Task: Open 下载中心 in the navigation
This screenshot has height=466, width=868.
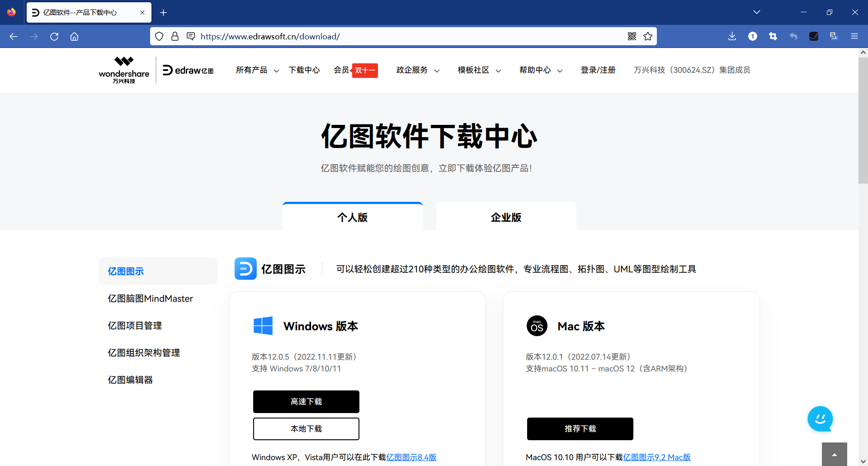Action: [304, 70]
